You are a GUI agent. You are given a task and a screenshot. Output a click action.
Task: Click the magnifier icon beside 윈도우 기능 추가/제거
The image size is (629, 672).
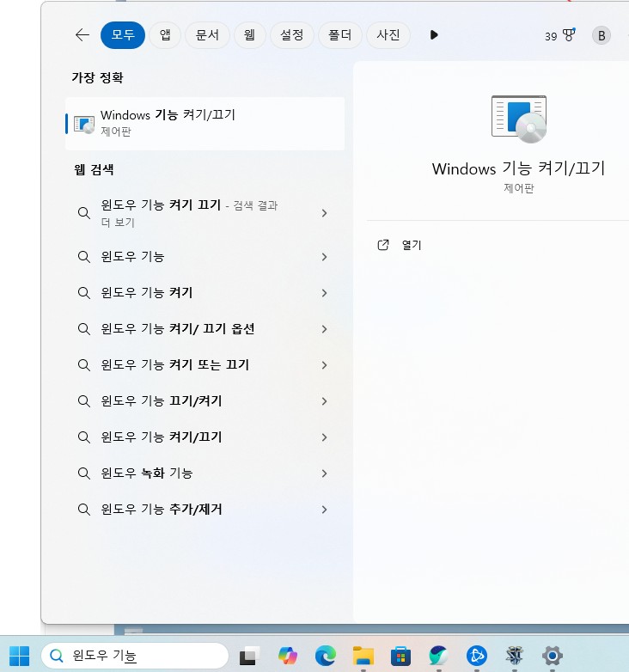pyautogui.click(x=84, y=510)
